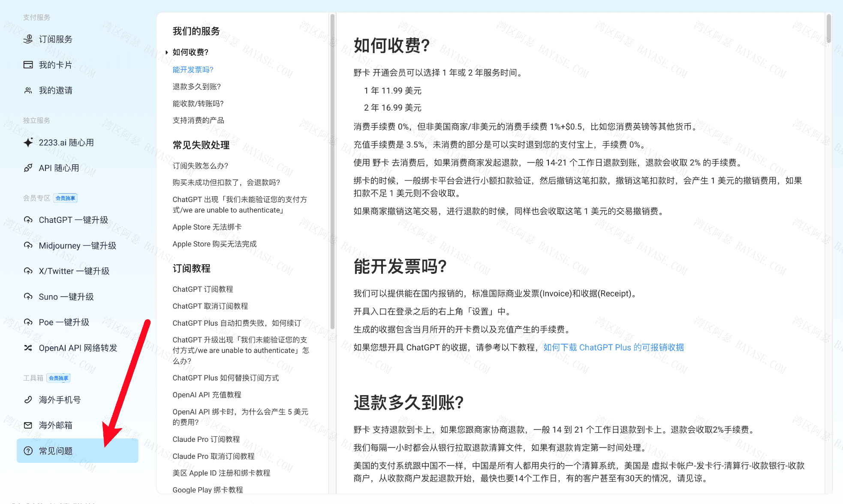This screenshot has height=504, width=843.
Task: Open OpenAI API 绑卡时 5 美元 entry
Action: (x=241, y=417)
